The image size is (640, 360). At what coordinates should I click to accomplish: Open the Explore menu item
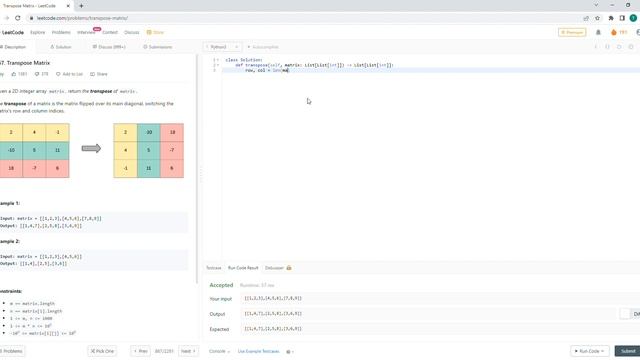pyautogui.click(x=38, y=32)
